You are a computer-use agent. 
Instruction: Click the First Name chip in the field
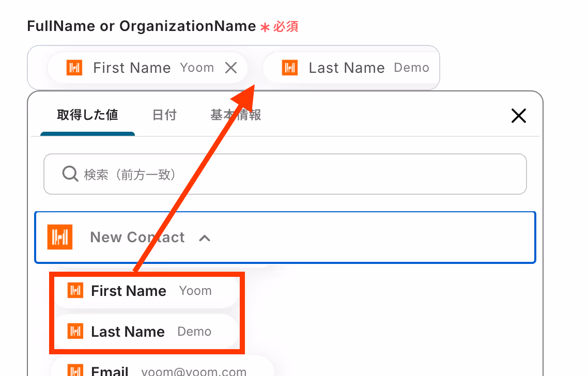click(x=147, y=68)
